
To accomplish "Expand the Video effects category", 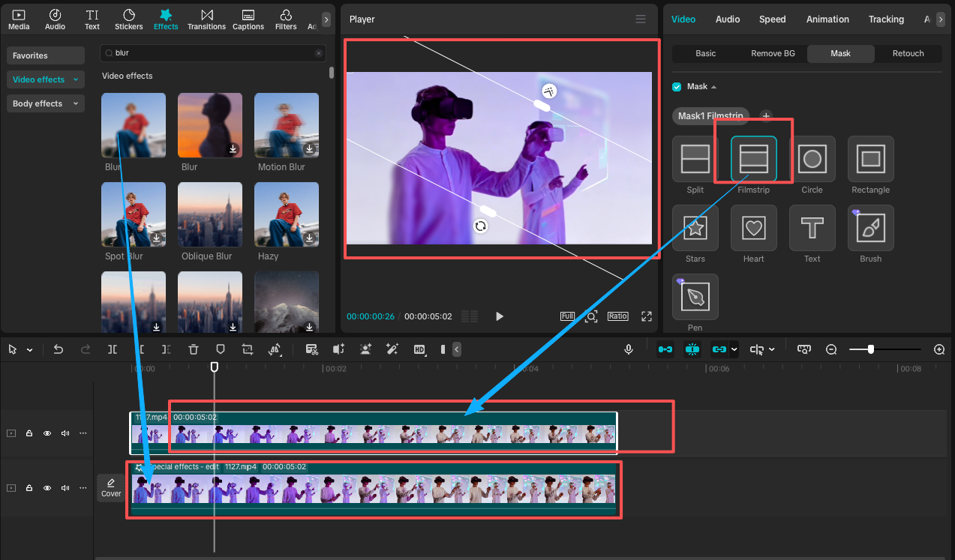I will [45, 79].
